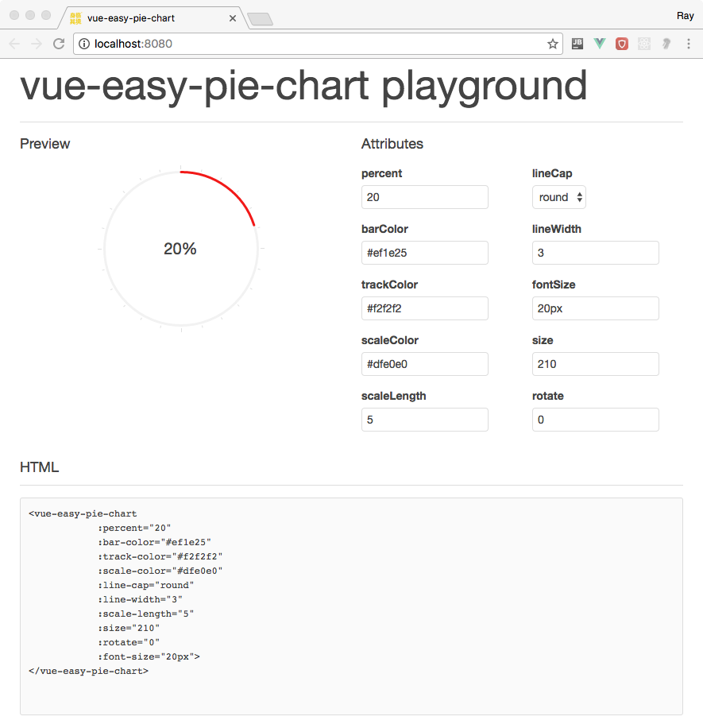Click inside the percent input field
Image resolution: width=703 pixels, height=728 pixels.
pos(424,197)
